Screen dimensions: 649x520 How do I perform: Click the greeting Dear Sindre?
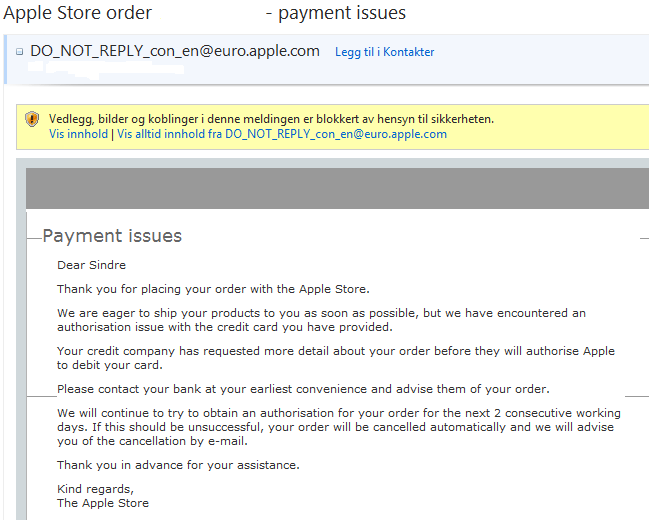point(91,265)
